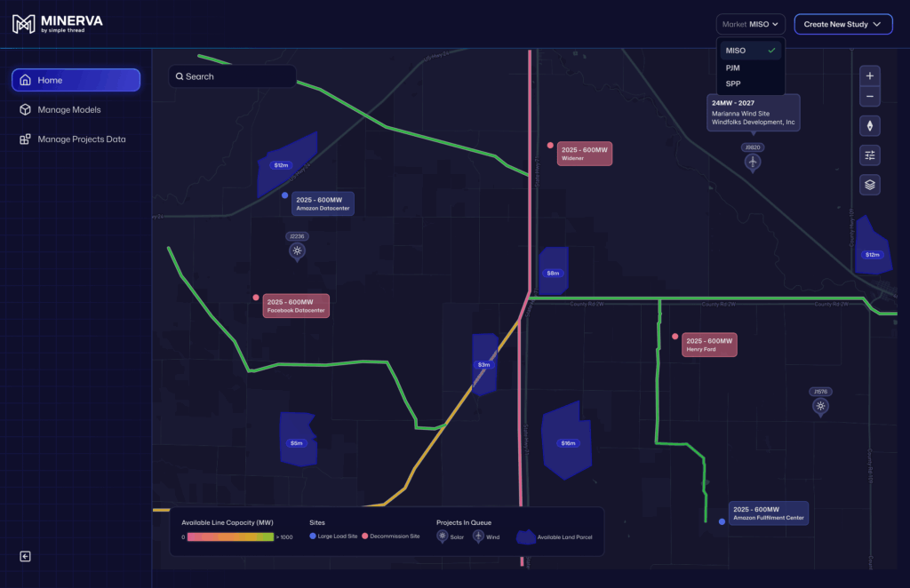Screen dimensions: 910x588
Task: Click Available Land Parcel legend shape
Action: tap(526, 537)
